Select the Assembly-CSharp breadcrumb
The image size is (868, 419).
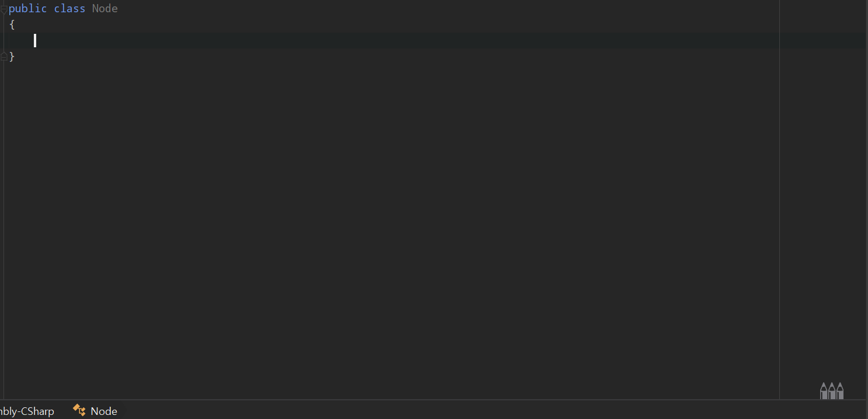(x=27, y=411)
